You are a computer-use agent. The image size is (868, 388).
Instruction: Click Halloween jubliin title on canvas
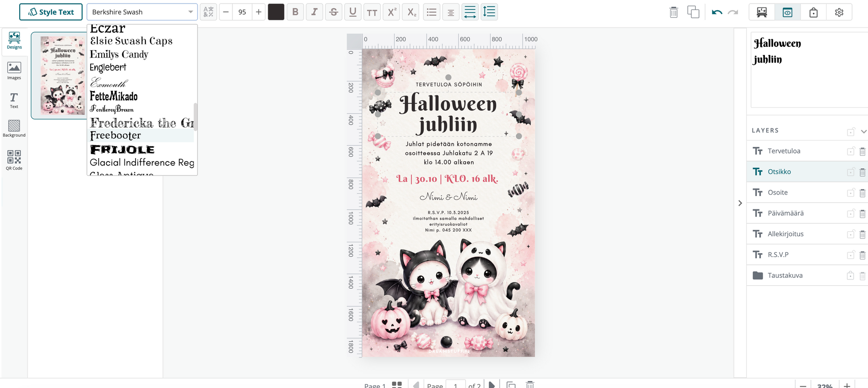click(x=448, y=113)
